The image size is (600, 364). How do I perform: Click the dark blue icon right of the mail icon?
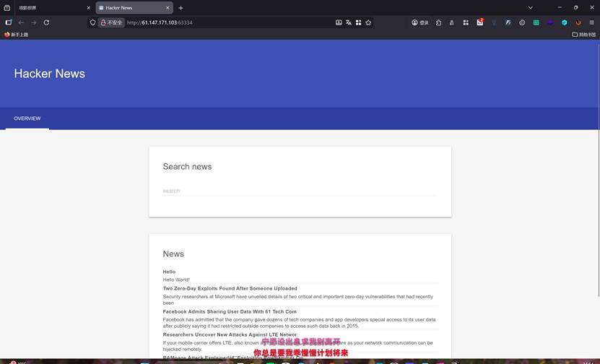pos(494,22)
